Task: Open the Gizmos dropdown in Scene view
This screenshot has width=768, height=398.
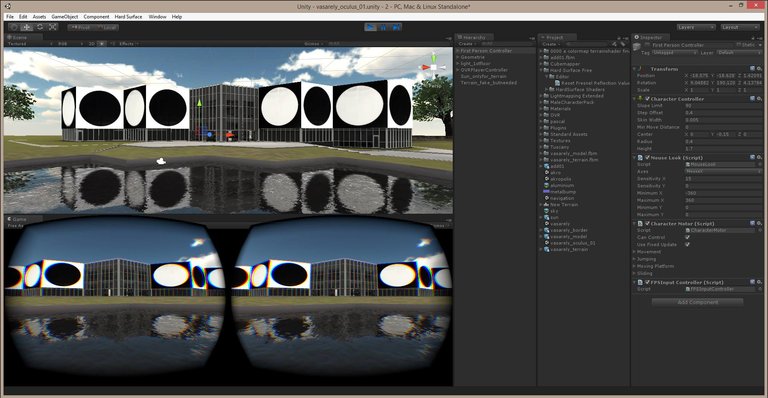Action: click(313, 44)
